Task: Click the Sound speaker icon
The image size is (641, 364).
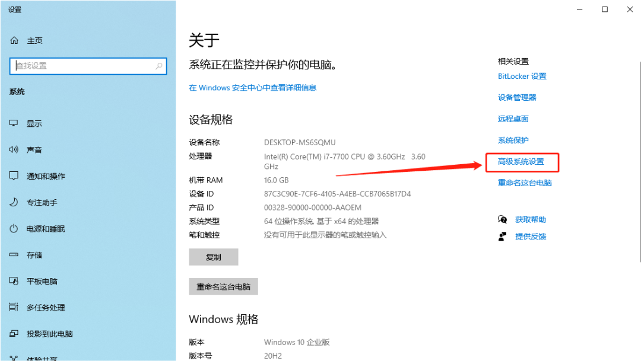Action: (14, 149)
